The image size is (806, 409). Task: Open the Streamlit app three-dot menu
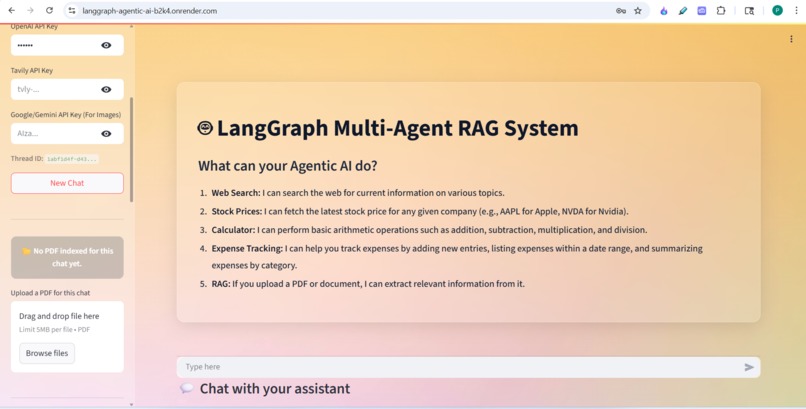point(791,39)
